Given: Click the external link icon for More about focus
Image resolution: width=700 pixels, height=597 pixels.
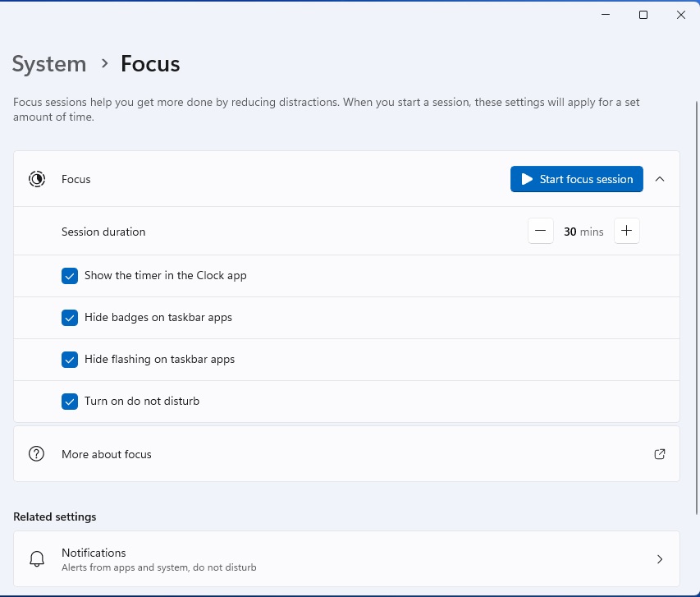Looking at the screenshot, I should (x=659, y=454).
